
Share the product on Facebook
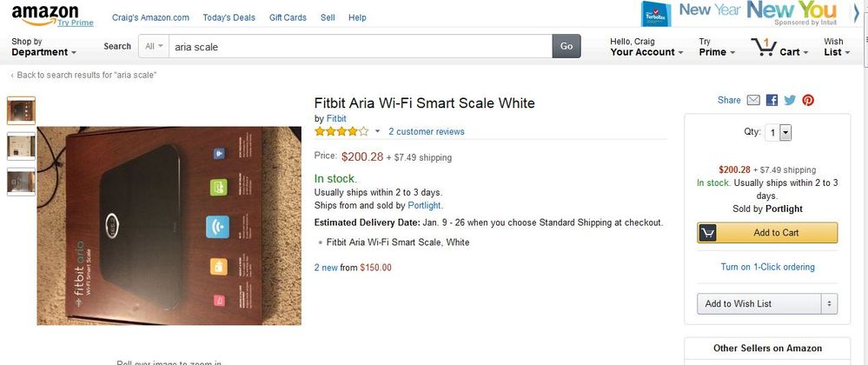772,101
